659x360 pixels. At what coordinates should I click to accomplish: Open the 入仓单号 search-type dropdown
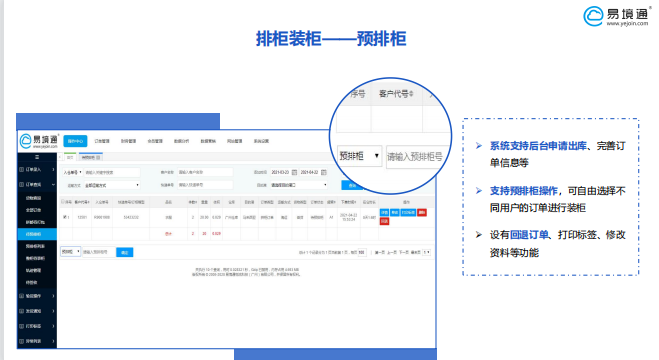(x=72, y=172)
